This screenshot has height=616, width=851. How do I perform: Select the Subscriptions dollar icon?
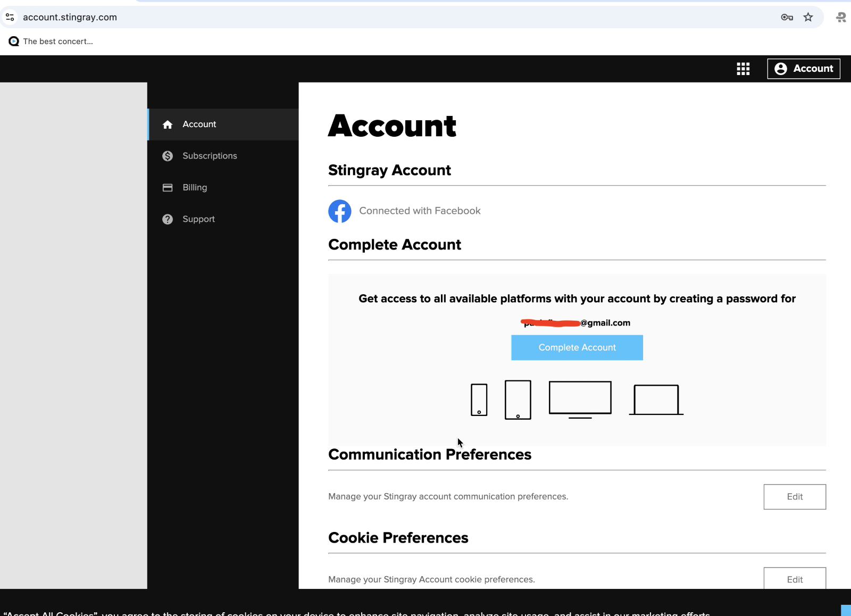tap(167, 156)
